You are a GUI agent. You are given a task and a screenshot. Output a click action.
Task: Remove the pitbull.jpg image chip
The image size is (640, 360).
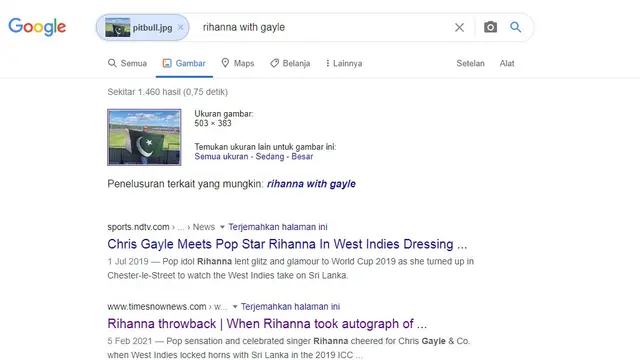[180, 27]
